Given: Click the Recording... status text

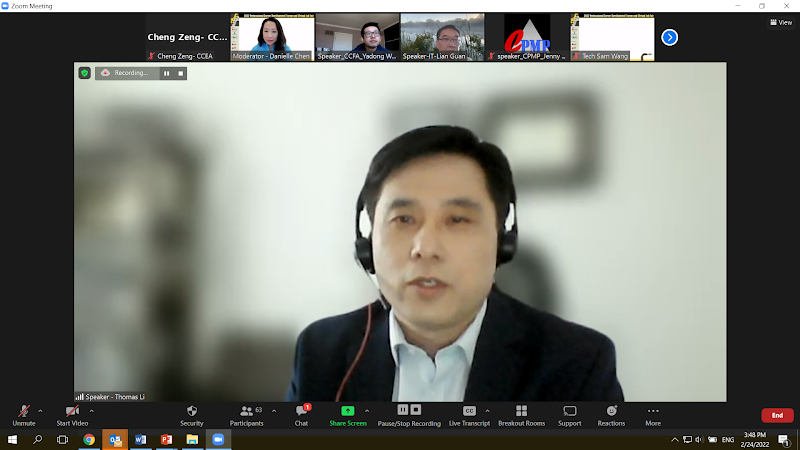Looking at the screenshot, I should pos(131,73).
